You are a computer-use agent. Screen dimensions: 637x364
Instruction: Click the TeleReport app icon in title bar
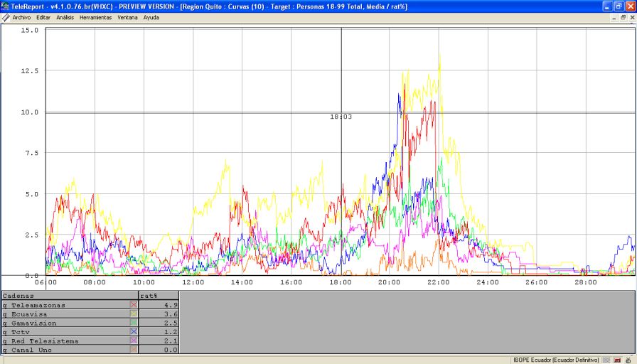[x=5, y=6]
